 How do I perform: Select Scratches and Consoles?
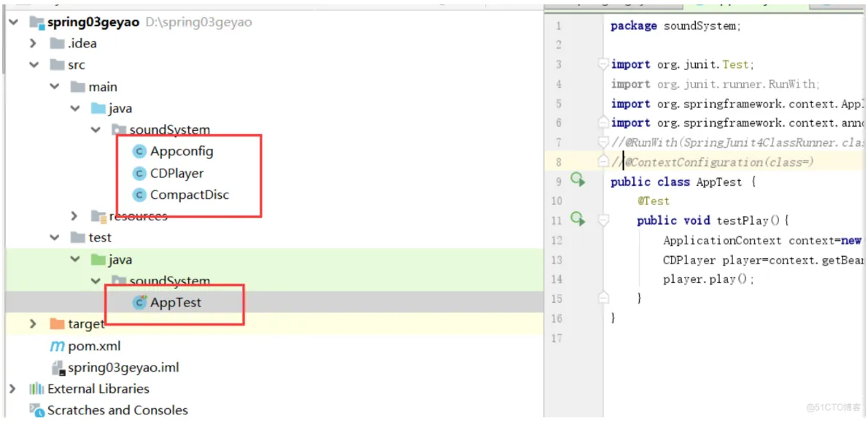point(117,411)
